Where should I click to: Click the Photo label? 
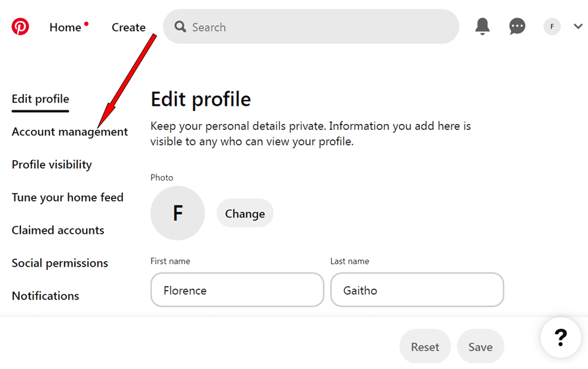(x=162, y=177)
